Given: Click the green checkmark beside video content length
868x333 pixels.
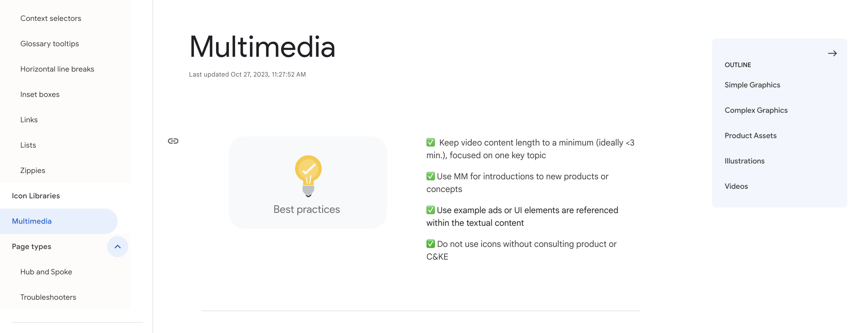Looking at the screenshot, I should [431, 142].
